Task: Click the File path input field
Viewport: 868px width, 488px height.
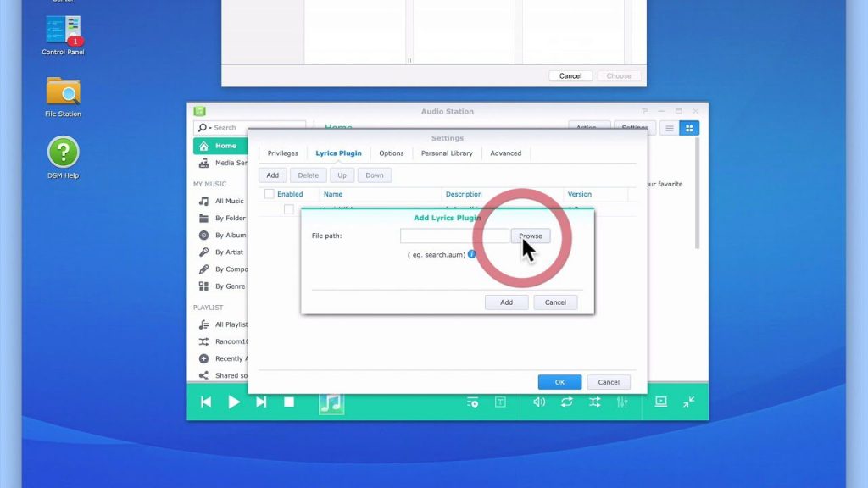Action: point(454,236)
